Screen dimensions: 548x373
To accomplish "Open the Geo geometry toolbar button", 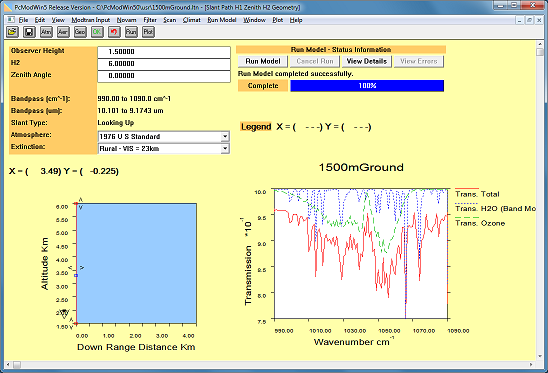I will [x=80, y=32].
